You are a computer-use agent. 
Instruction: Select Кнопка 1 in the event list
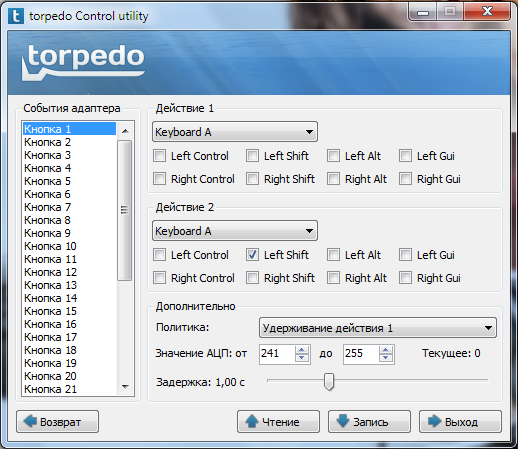(70, 129)
